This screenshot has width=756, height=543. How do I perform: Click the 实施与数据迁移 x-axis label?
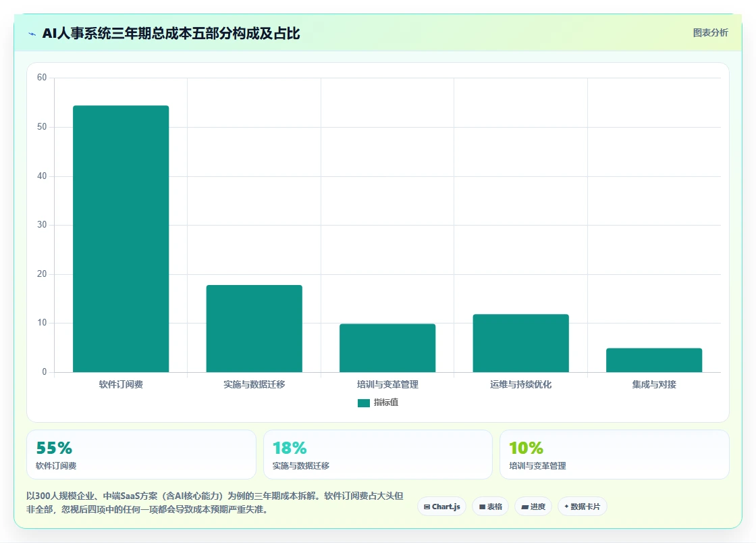(254, 384)
